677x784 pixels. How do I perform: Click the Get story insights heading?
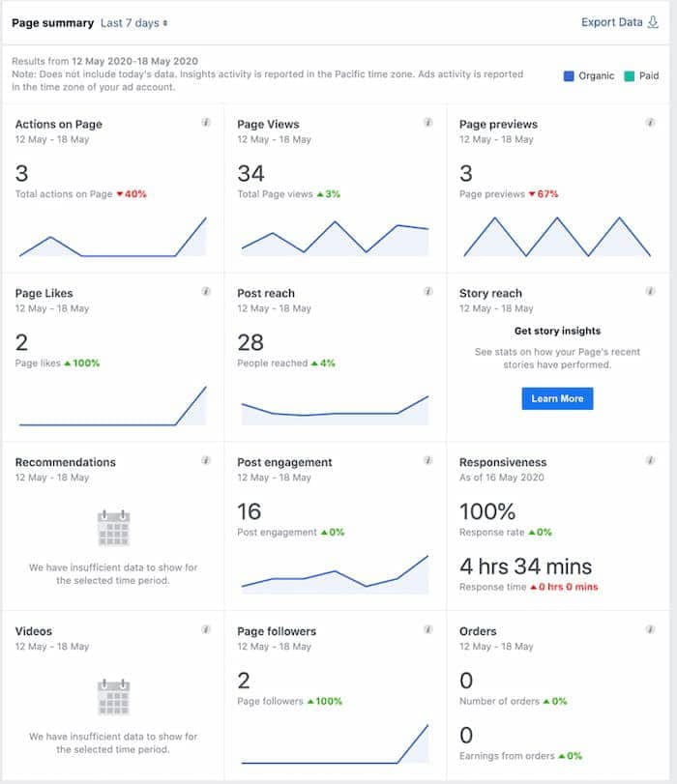coord(557,331)
